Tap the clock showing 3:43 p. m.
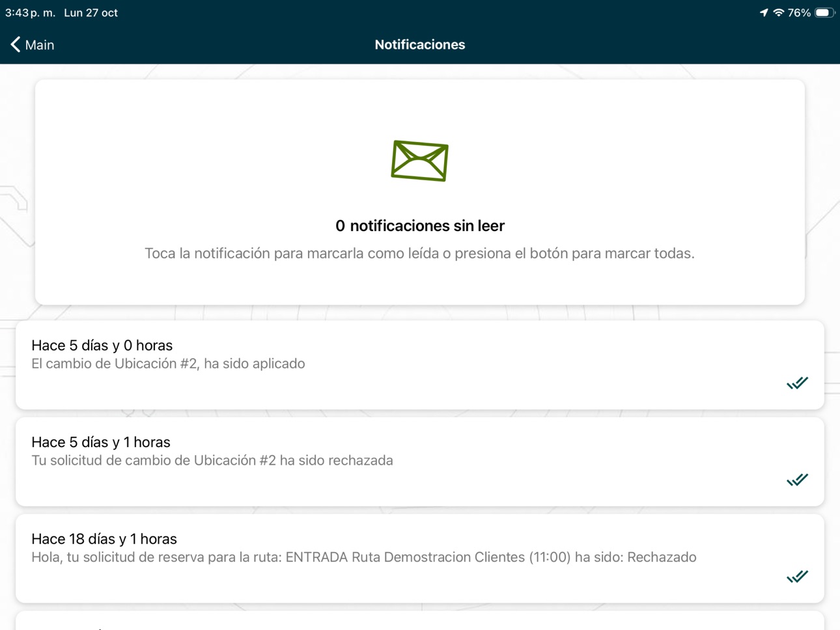The width and height of the screenshot is (840, 630). (30, 12)
